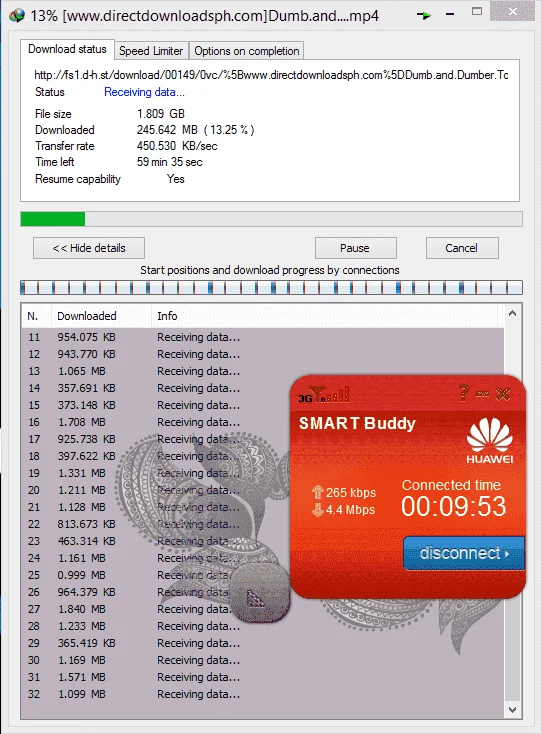
Task: Switch to the Download status tab
Action: point(67,49)
